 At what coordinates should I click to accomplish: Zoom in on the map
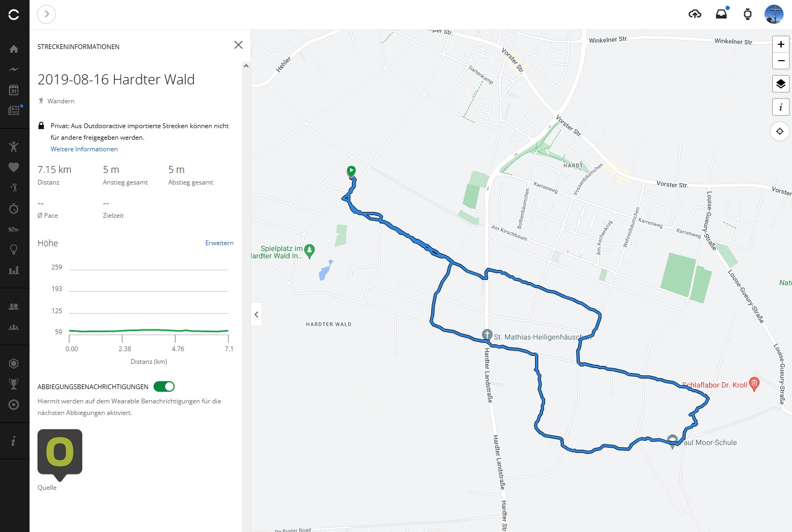(780, 44)
